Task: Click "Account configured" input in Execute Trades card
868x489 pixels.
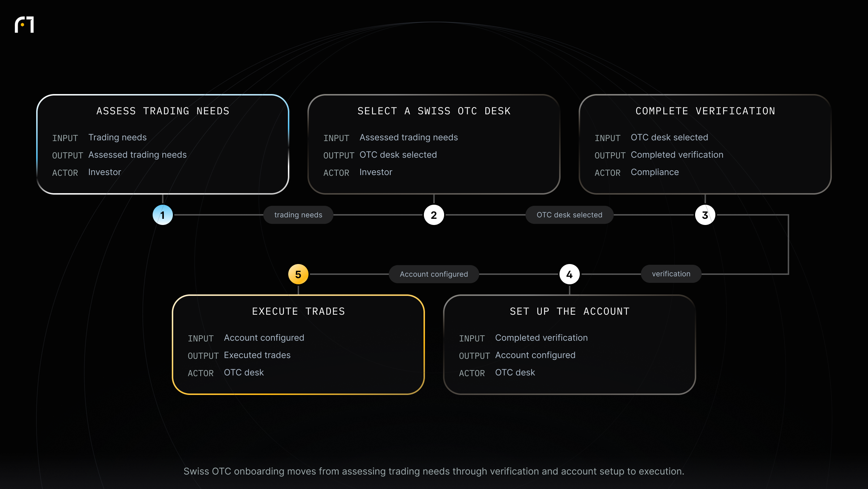Action: tap(264, 338)
